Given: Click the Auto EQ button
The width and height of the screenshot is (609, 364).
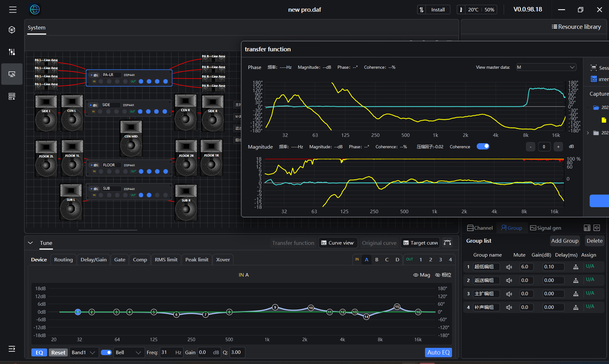Looking at the screenshot, I should click(438, 352).
